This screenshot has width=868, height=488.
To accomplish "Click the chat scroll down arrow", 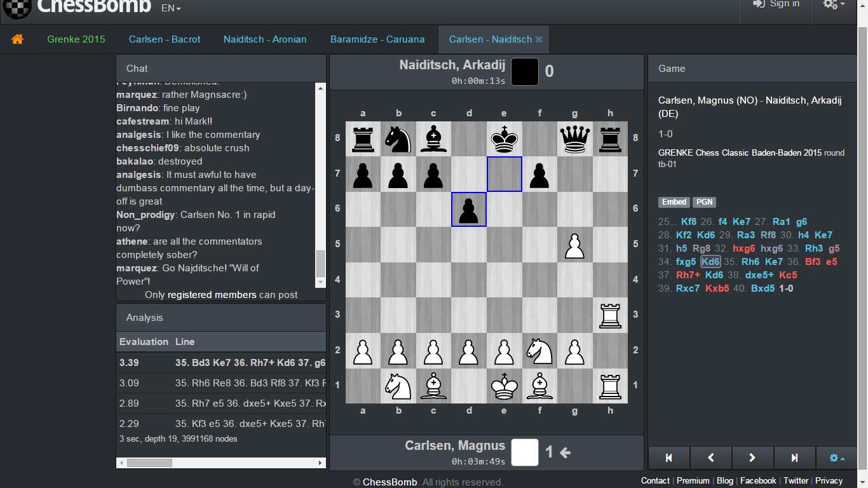I will pos(321,281).
